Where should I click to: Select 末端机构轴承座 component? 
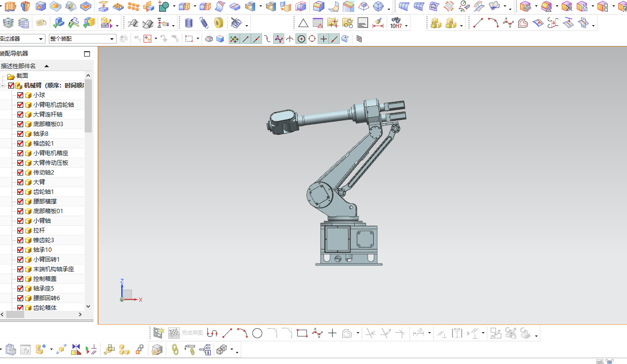pyautogui.click(x=54, y=269)
